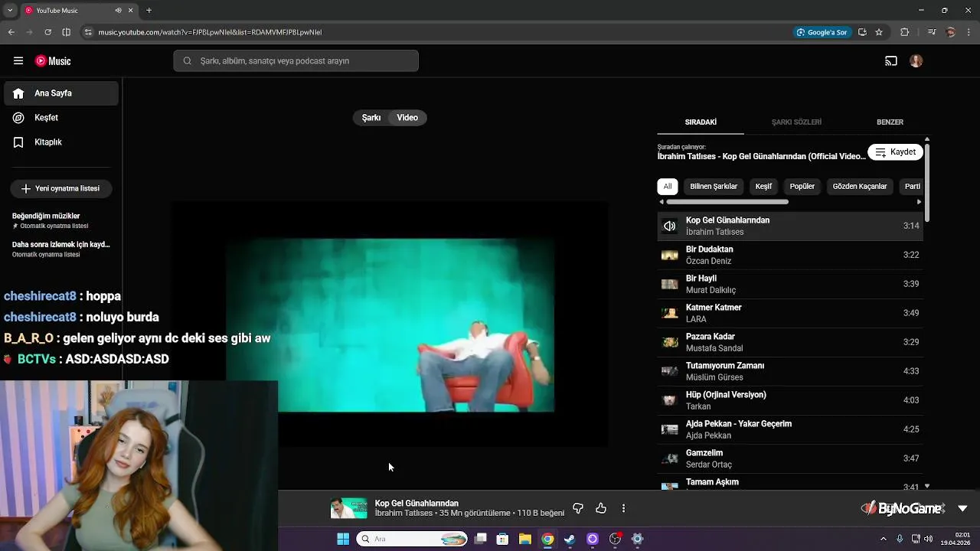The image size is (980, 551).
Task: Open Daha sonra izlemek için kaydedilenler playlist
Action: point(61,249)
